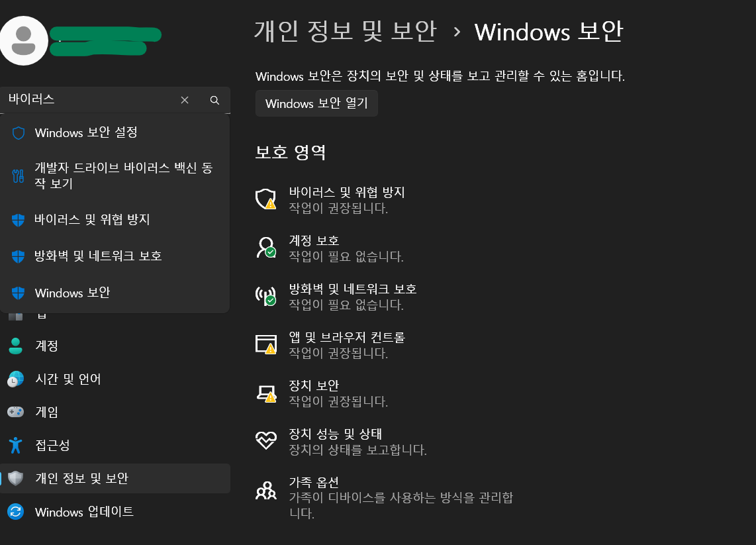Select 개인 정보 및 보안 in the sidebar
The width and height of the screenshot is (756, 545).
point(115,478)
